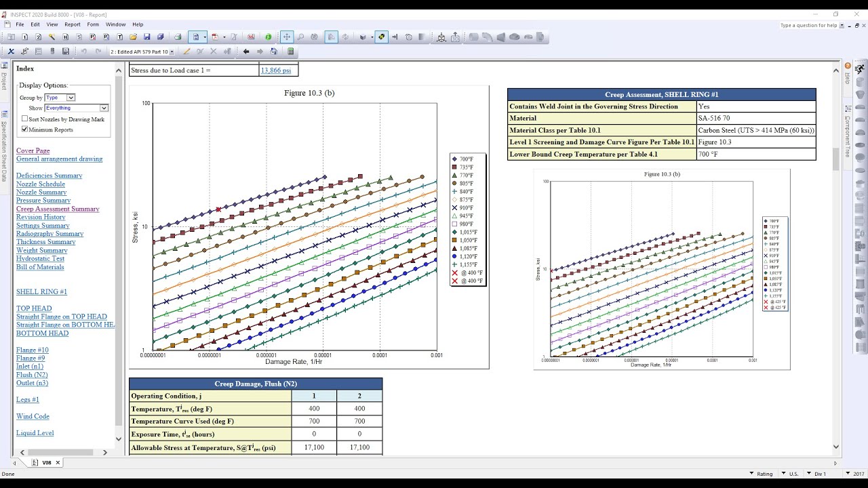Click the pencil edit icon

coord(186,52)
